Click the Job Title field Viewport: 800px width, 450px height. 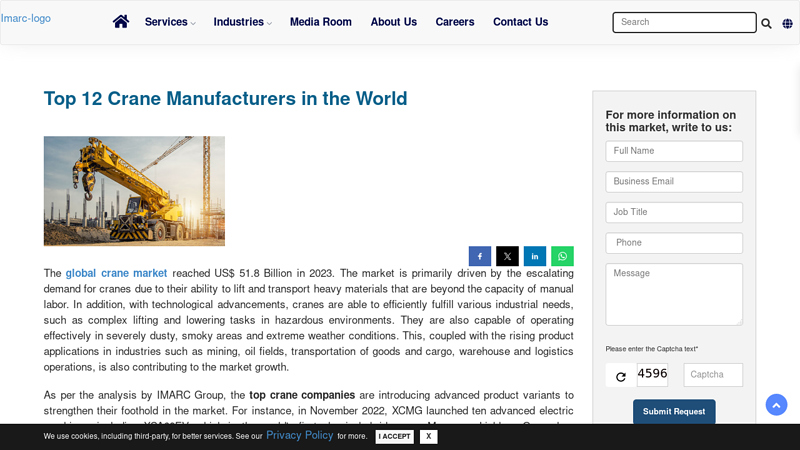tap(674, 212)
